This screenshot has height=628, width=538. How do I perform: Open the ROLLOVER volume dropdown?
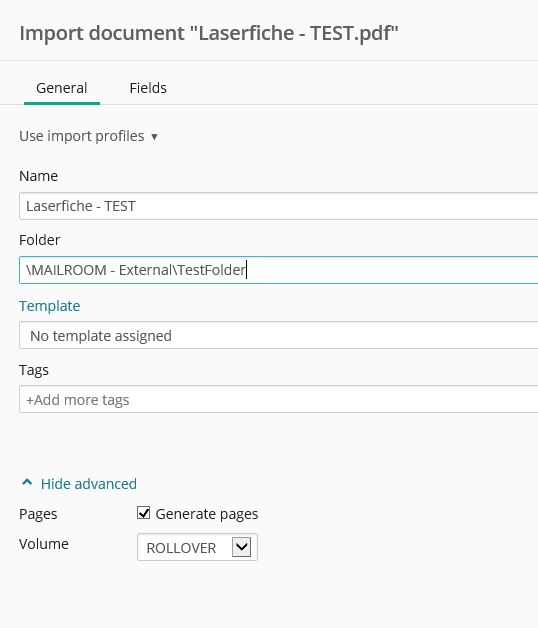click(x=197, y=547)
